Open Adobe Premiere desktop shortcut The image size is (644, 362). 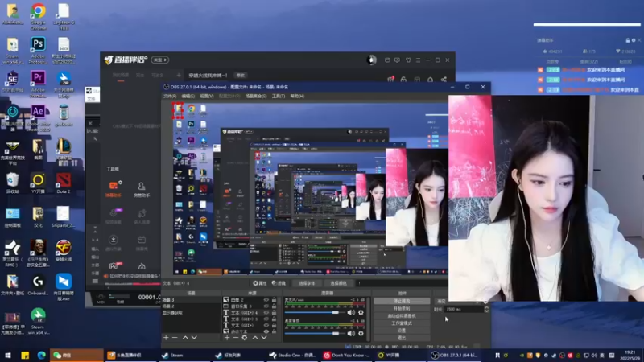point(38,84)
